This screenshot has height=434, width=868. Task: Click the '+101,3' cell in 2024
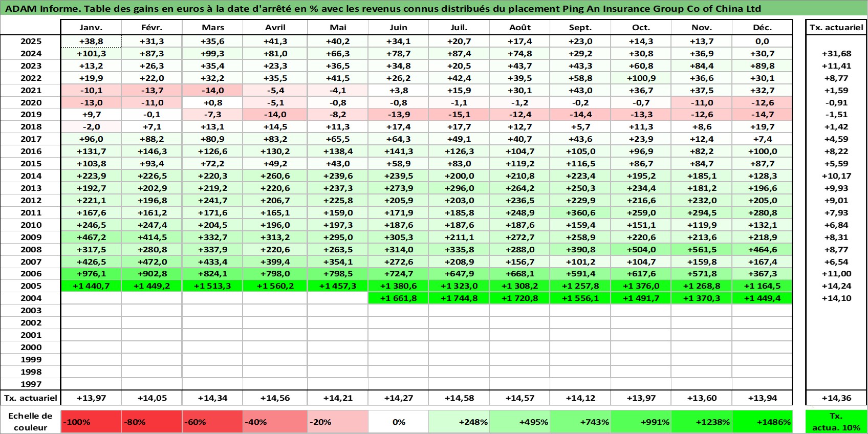coord(91,53)
